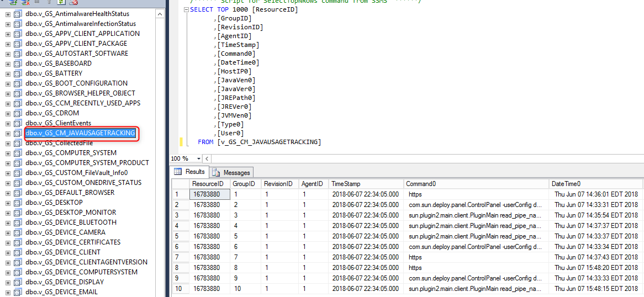
Task: Select the Results tab
Action: [x=190, y=172]
